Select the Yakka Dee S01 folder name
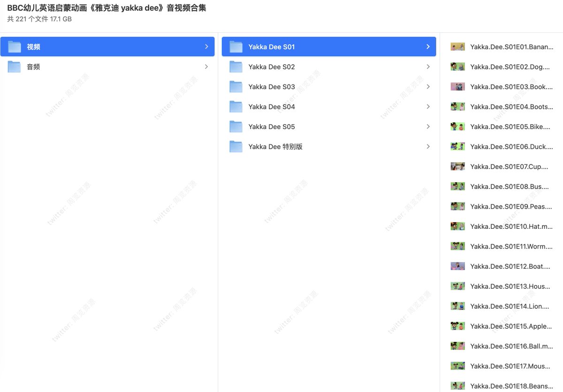Image resolution: width=563 pixels, height=392 pixels. pos(272,47)
